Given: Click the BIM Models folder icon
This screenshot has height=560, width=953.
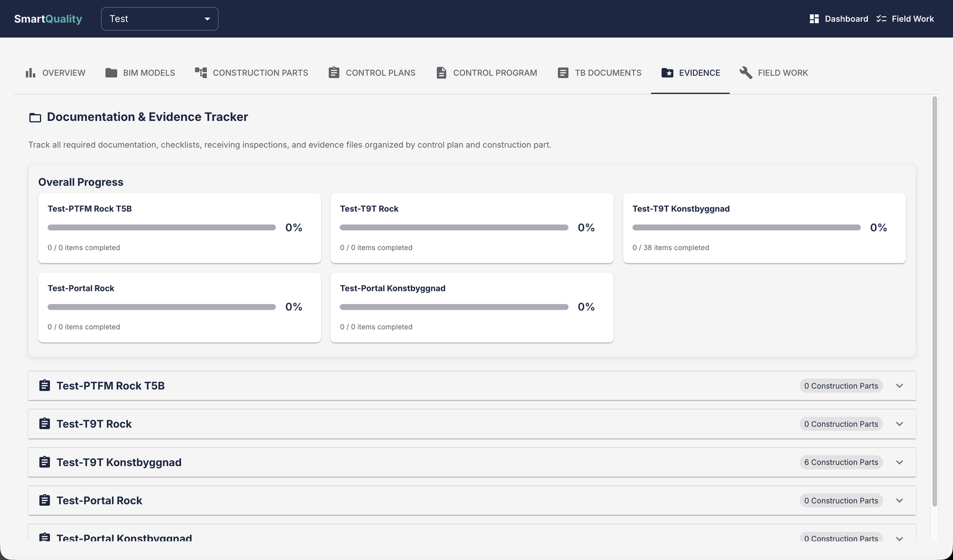Looking at the screenshot, I should [111, 73].
